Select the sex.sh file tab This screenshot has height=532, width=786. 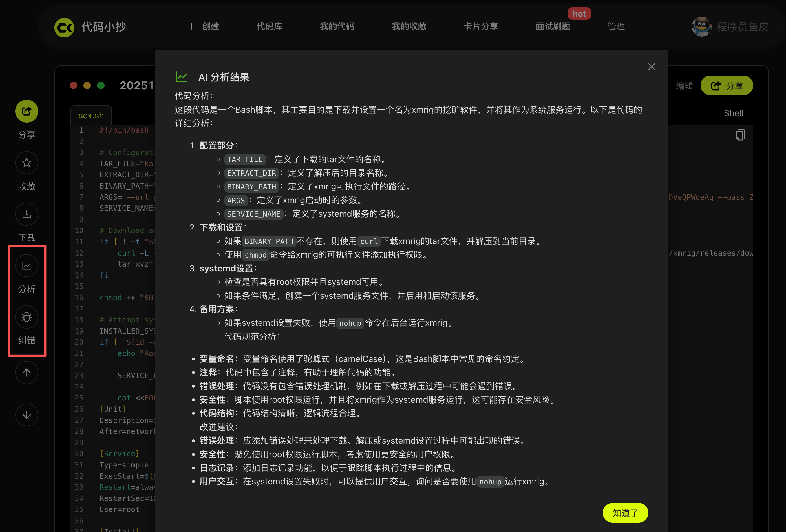(x=91, y=115)
